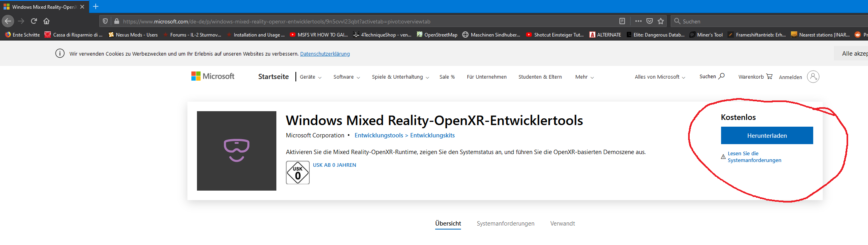Open the Elite: Dangerous Datab bookmark
The image size is (868, 245).
point(656,35)
